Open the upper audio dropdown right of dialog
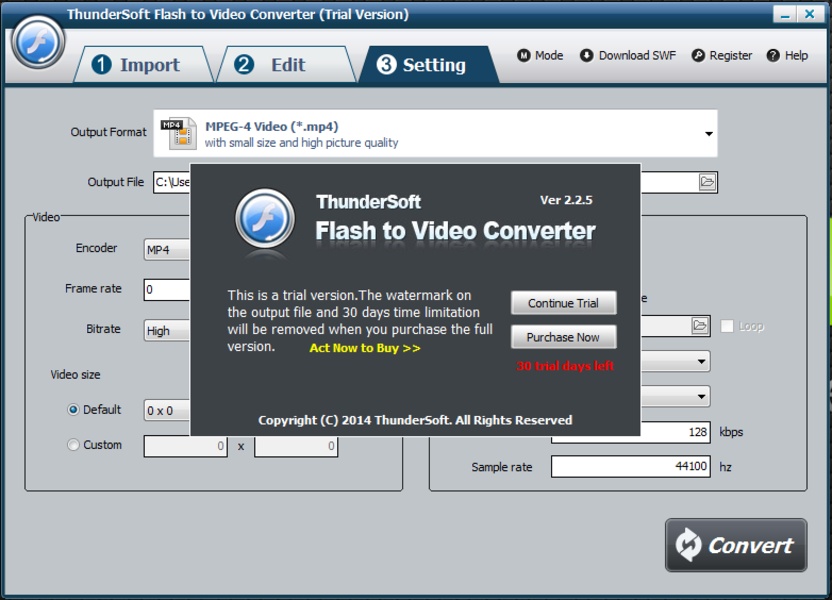This screenshot has height=600, width=832. pyautogui.click(x=701, y=362)
